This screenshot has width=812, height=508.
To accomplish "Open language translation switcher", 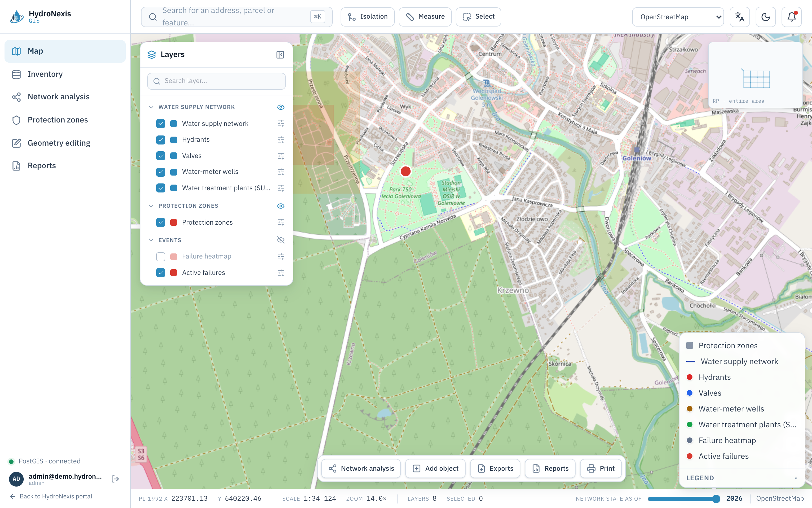I will point(740,17).
